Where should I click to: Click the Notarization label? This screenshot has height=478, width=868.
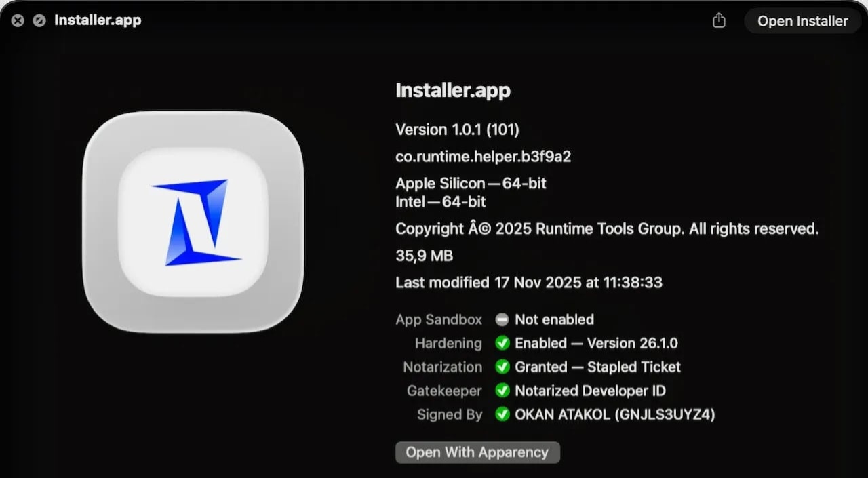[x=443, y=367]
